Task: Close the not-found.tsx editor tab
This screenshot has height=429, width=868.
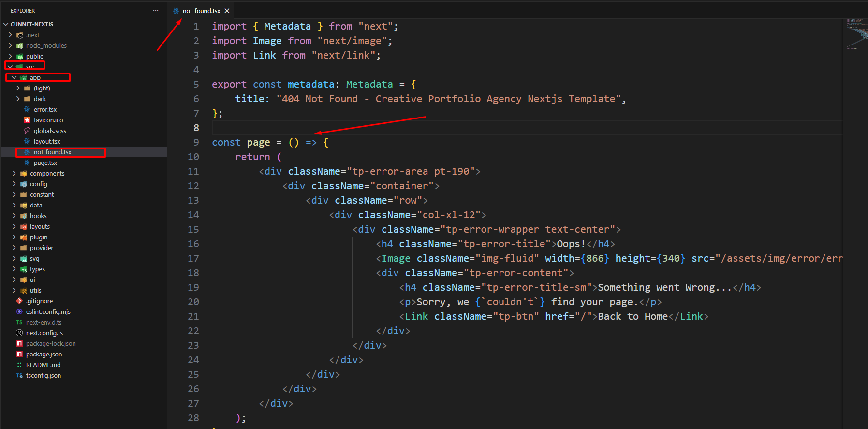Action: click(x=227, y=11)
